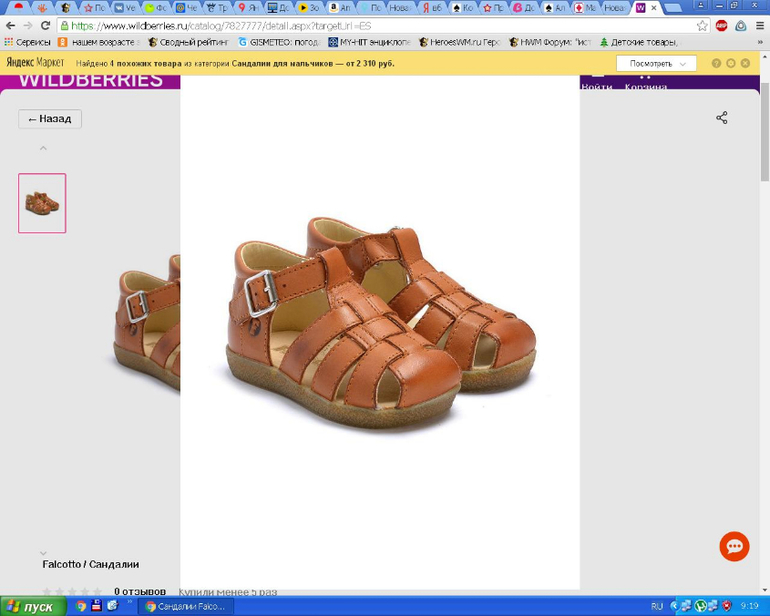Open the AdBlock extension icon
Screen dimensions: 770x616
[x=721, y=26]
